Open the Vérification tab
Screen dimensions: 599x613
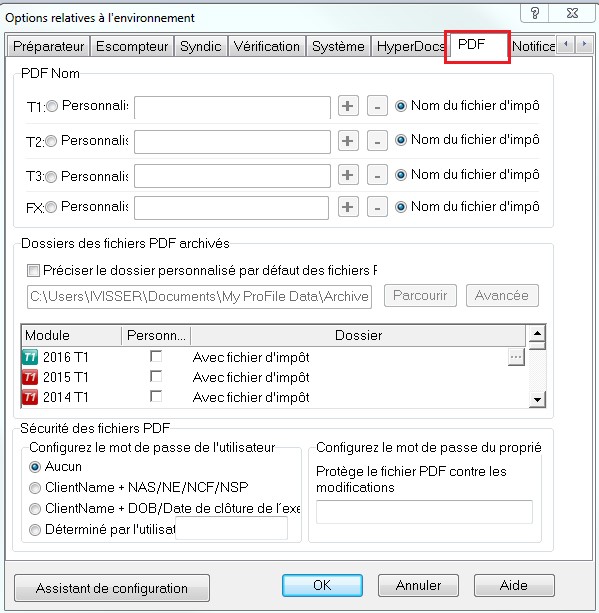(267, 47)
